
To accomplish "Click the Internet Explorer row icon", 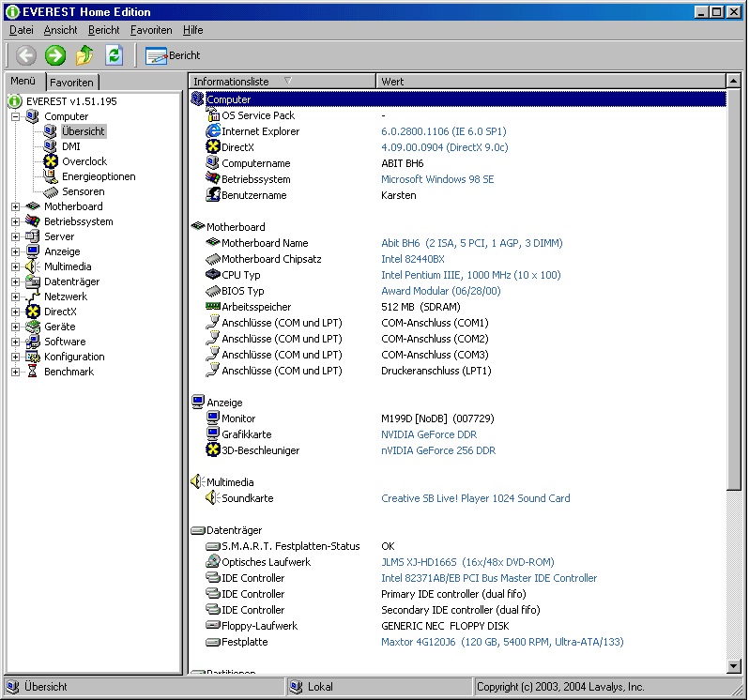I will click(x=213, y=130).
